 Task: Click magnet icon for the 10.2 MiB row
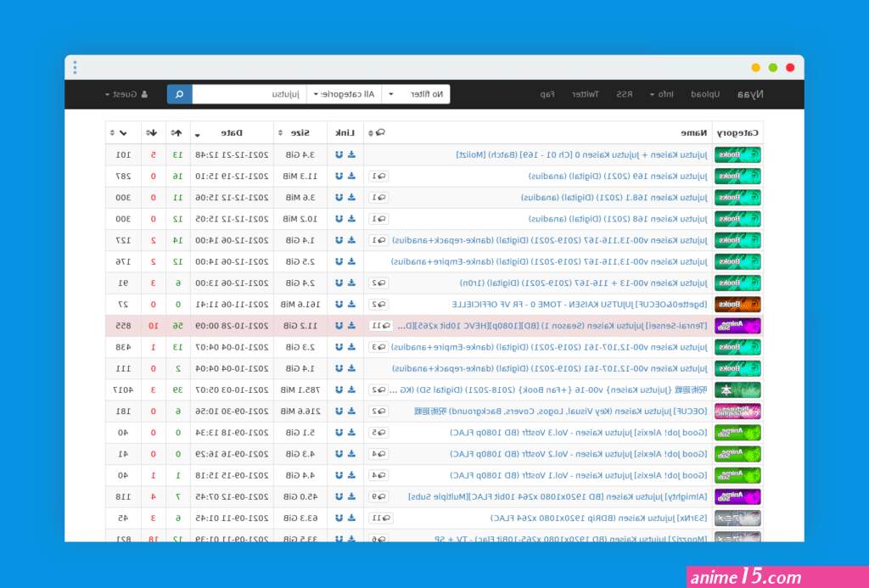tap(339, 219)
